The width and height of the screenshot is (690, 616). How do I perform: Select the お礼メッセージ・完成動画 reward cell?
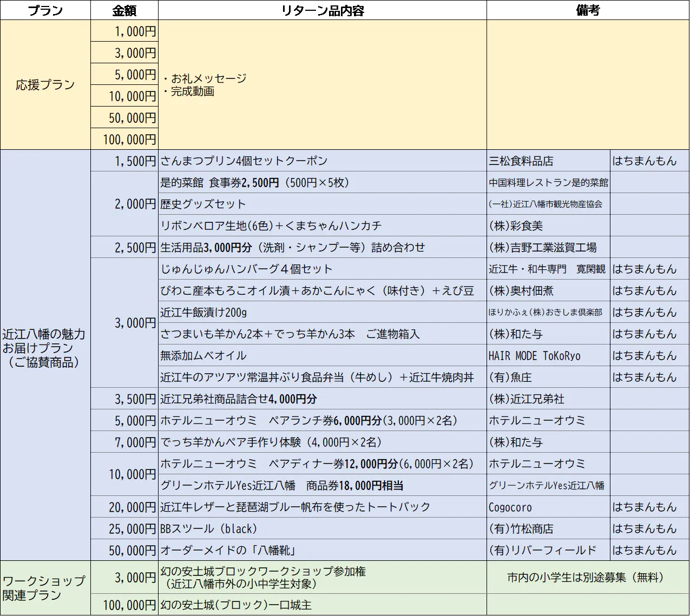(323, 85)
